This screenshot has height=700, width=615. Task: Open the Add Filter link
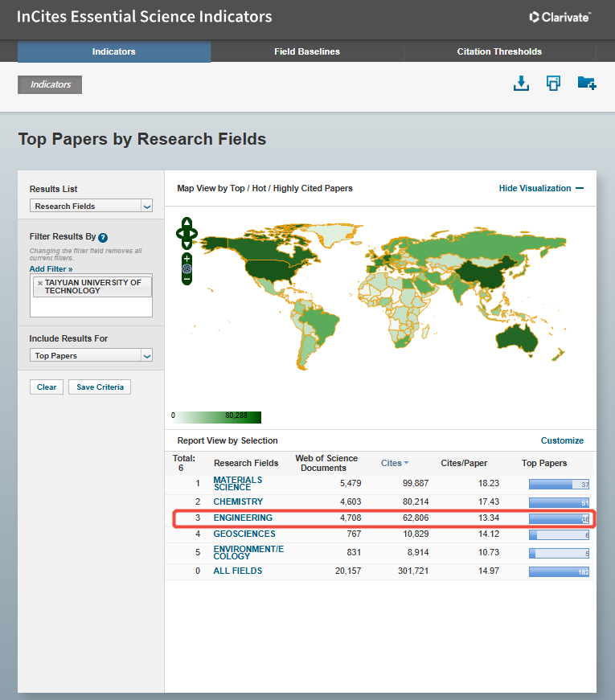coord(51,269)
